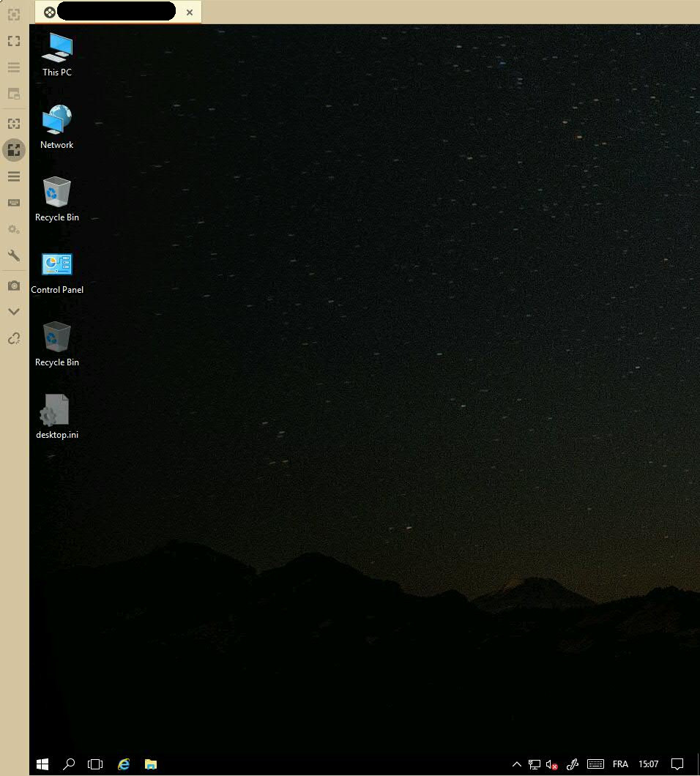Image resolution: width=700 pixels, height=776 pixels.
Task: Take a screenshot with the camera icon
Action: 13,286
